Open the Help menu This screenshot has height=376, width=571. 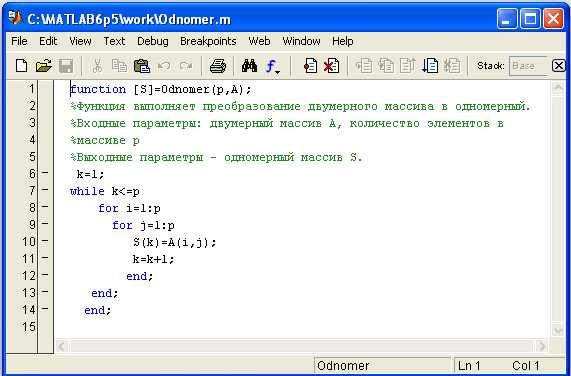coord(343,41)
